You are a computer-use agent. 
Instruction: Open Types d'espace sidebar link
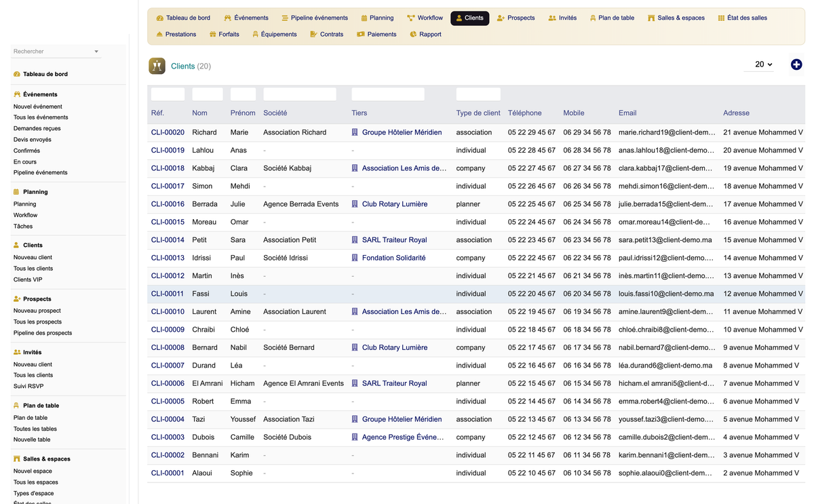coord(34,493)
